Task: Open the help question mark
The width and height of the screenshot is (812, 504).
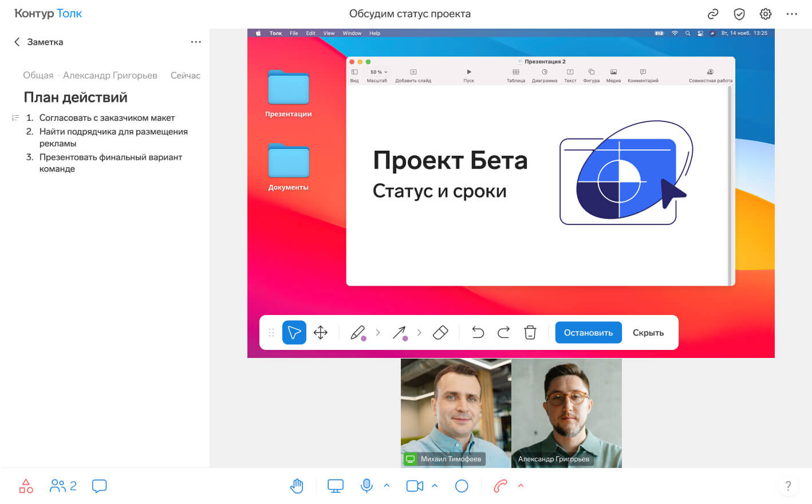Action: (788, 486)
